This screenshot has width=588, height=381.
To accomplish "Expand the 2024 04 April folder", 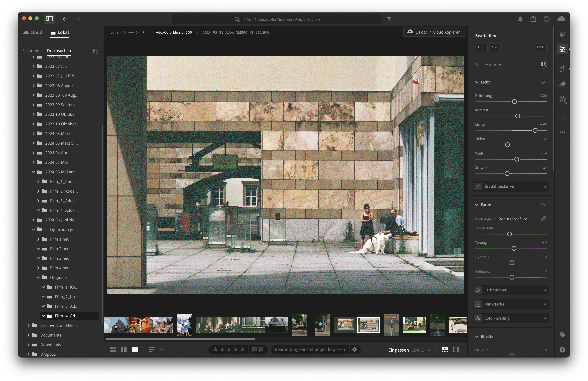I will tap(33, 153).
